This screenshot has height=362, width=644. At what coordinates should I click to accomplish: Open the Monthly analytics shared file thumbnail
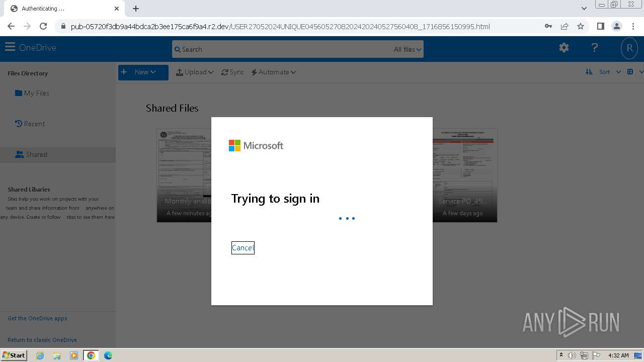pyautogui.click(x=184, y=175)
